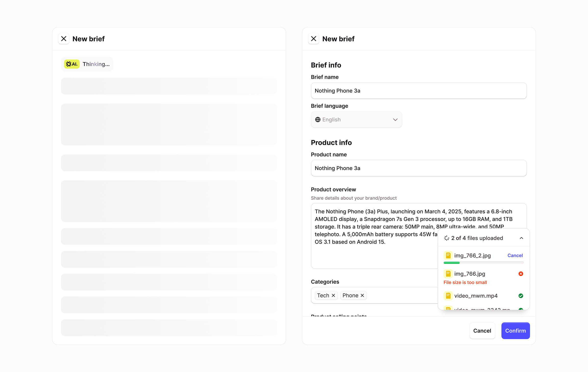Click the "Share details about your brand/product" hint
Image resolution: width=588 pixels, height=372 pixels.
[354, 198]
